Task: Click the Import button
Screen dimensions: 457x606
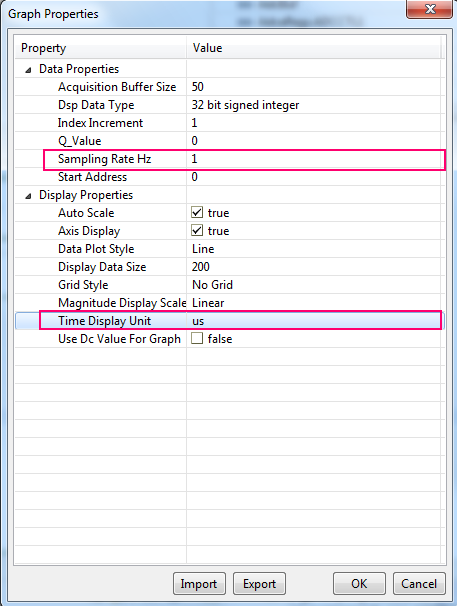Action: (x=199, y=584)
